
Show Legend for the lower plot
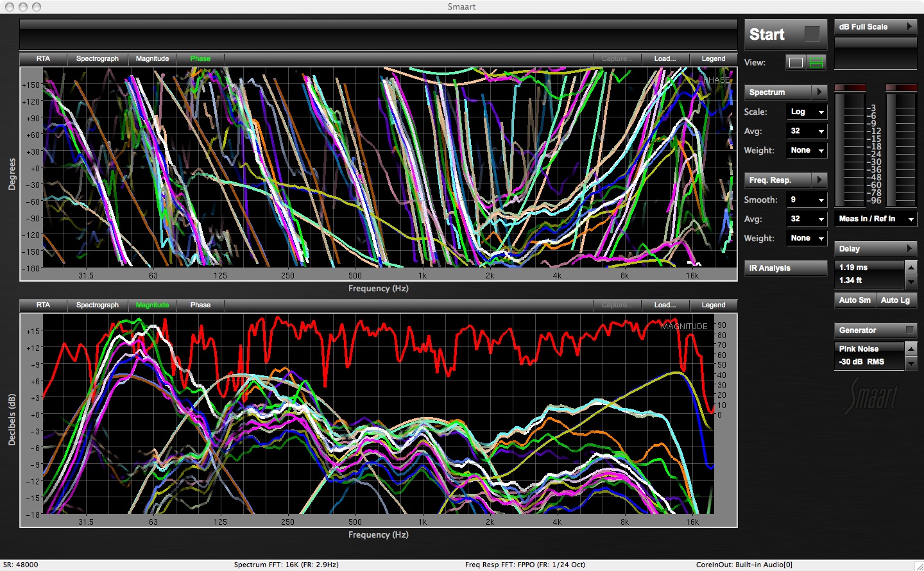pyautogui.click(x=714, y=305)
